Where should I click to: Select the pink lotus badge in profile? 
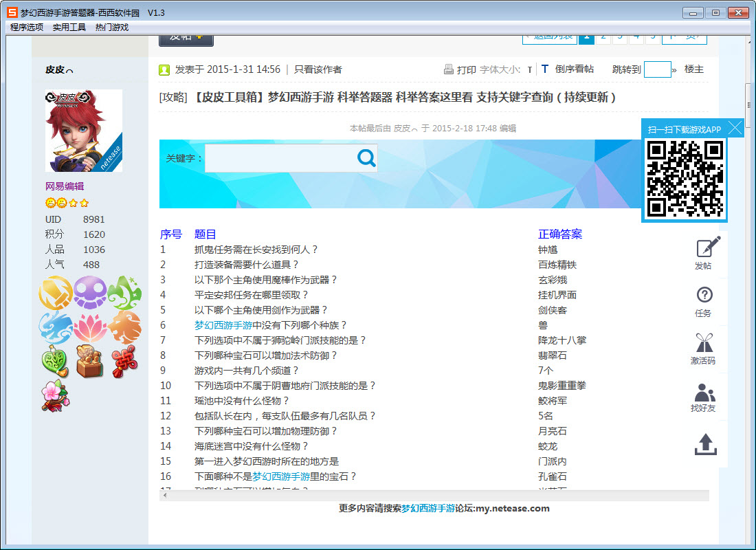(90, 328)
